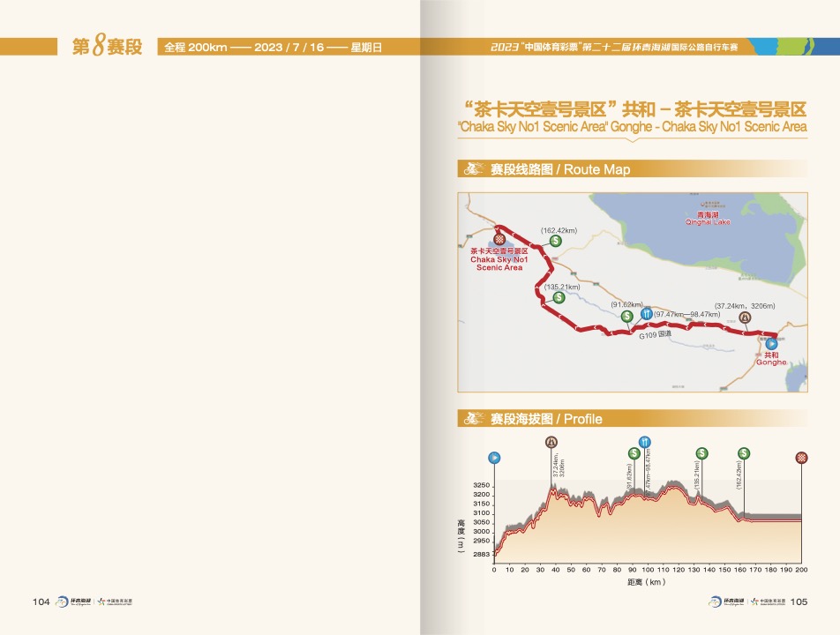Click the blue feed zone icon on map
Image resolution: width=840 pixels, height=635 pixels.
click(646, 314)
